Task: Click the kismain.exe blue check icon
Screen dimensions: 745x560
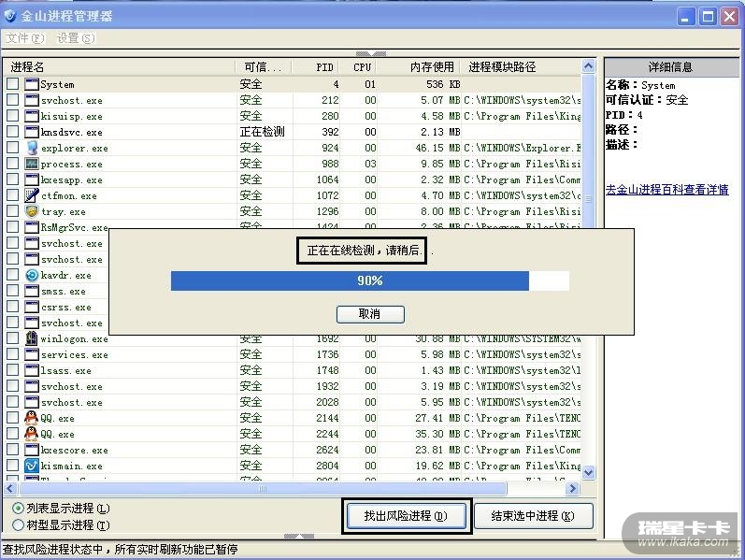Action: click(32, 466)
